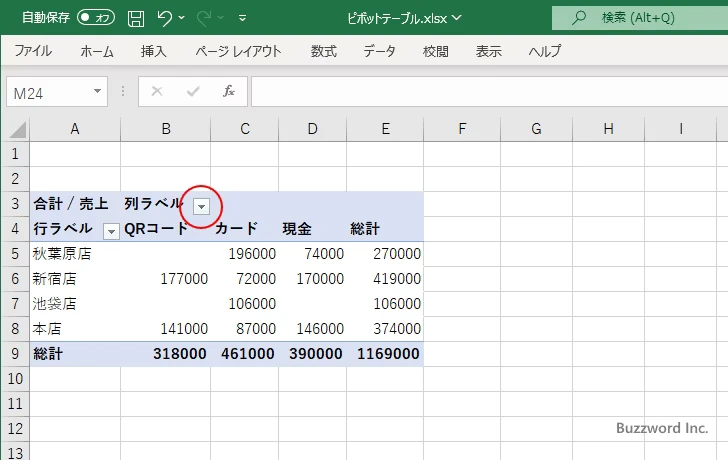
Task: Click the 秋葉原店 row label
Action: click(x=75, y=254)
